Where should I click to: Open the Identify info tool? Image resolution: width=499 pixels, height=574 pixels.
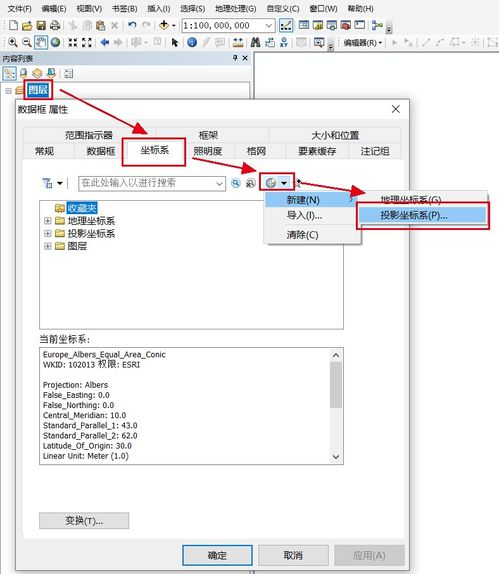[192, 42]
